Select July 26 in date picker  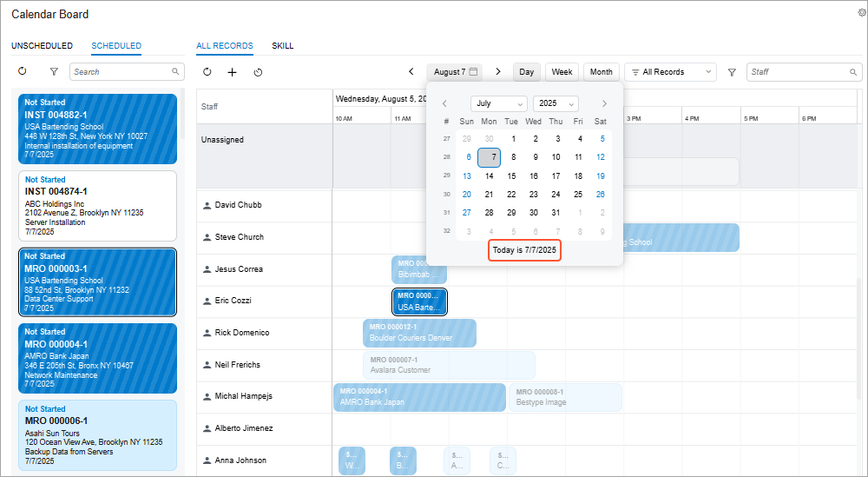click(601, 195)
